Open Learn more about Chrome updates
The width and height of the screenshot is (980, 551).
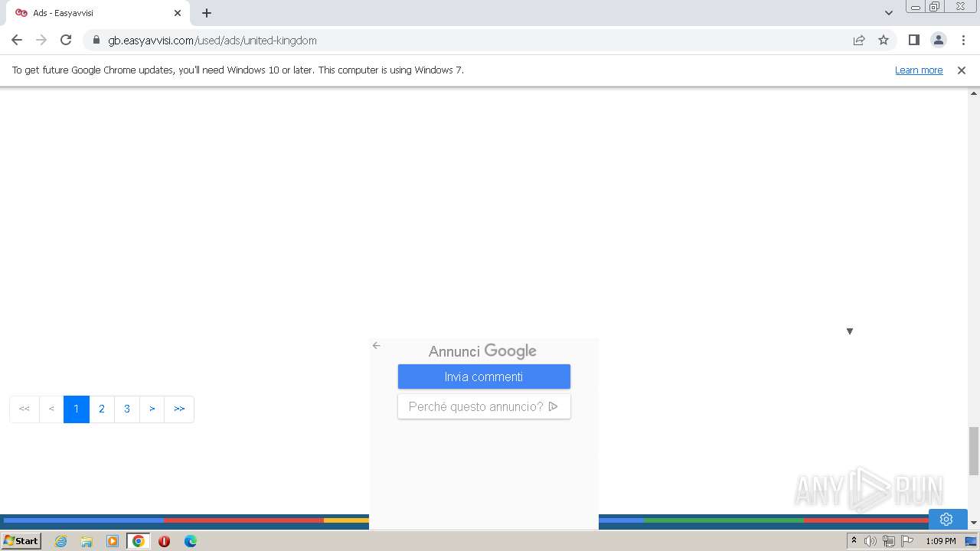pyautogui.click(x=919, y=70)
